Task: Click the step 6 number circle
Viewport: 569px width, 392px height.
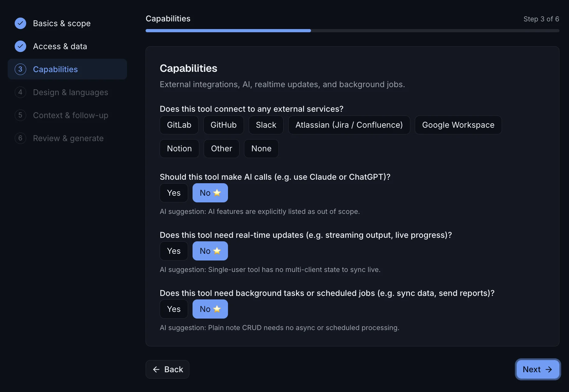Action: 20,138
